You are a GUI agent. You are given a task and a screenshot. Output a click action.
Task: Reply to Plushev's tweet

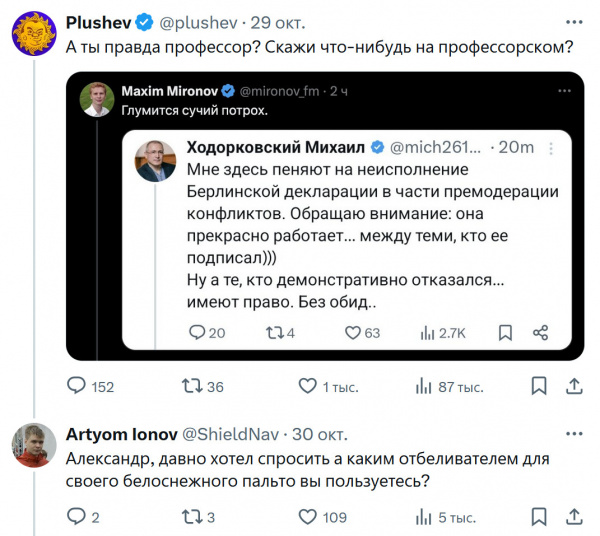coord(76,386)
